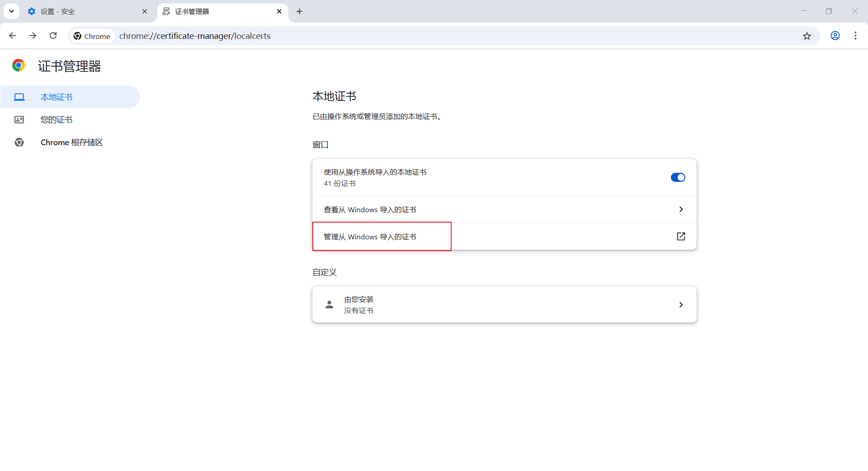Click 管理从 Windows 导入的证书 row
868x471 pixels.
click(504, 236)
